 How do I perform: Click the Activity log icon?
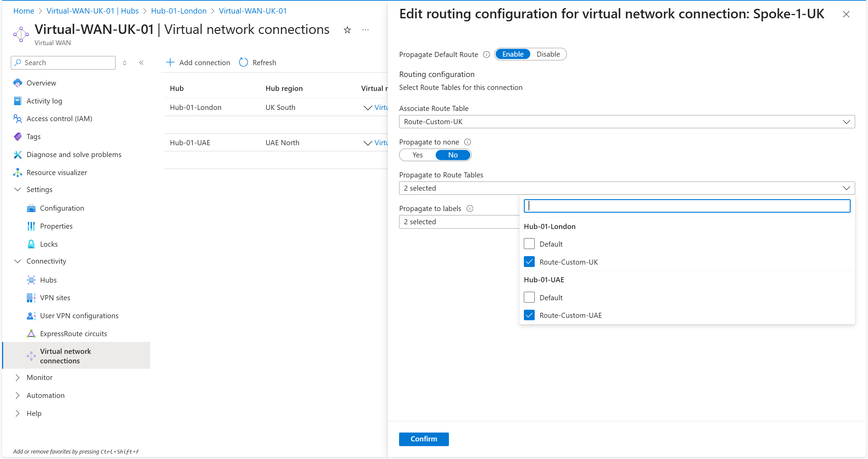tap(18, 101)
